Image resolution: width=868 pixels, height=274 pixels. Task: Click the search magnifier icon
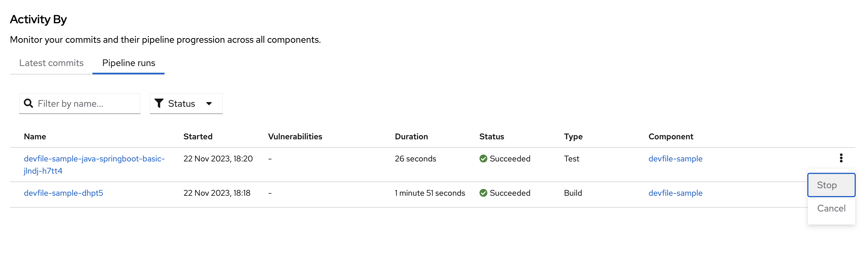29,104
